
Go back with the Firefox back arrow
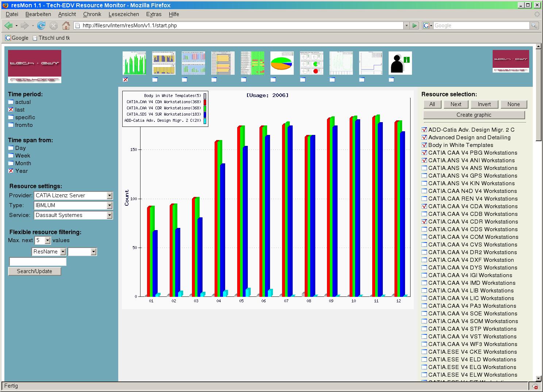pyautogui.click(x=8, y=26)
